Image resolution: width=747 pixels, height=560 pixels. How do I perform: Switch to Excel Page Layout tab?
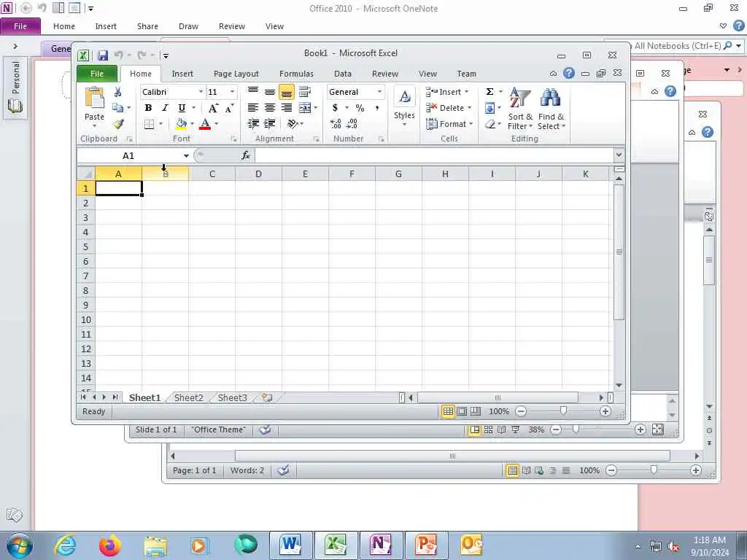pos(236,74)
